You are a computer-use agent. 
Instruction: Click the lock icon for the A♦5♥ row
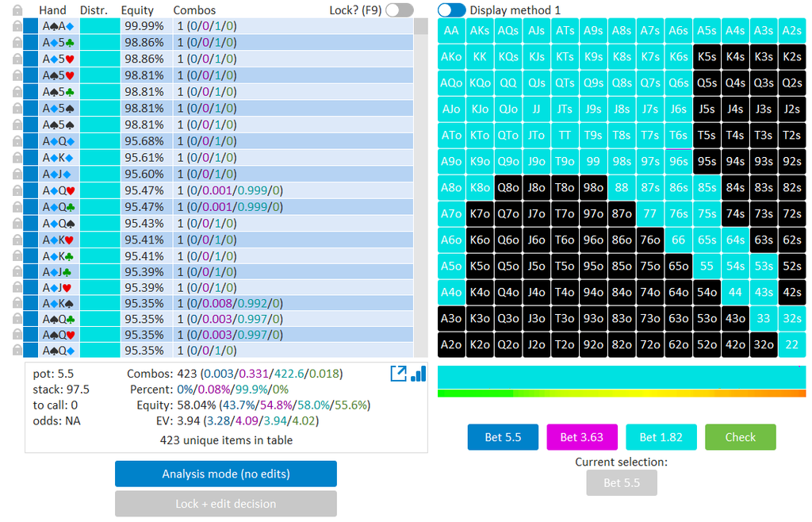[x=17, y=59]
